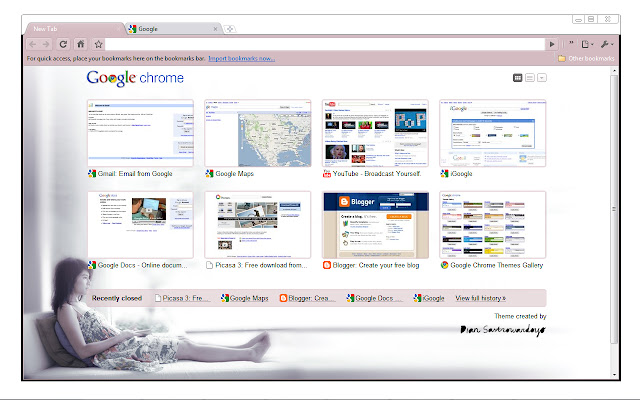Click the Theme created by text
Image resolution: width=640 pixels, height=400 pixels.
[520, 316]
